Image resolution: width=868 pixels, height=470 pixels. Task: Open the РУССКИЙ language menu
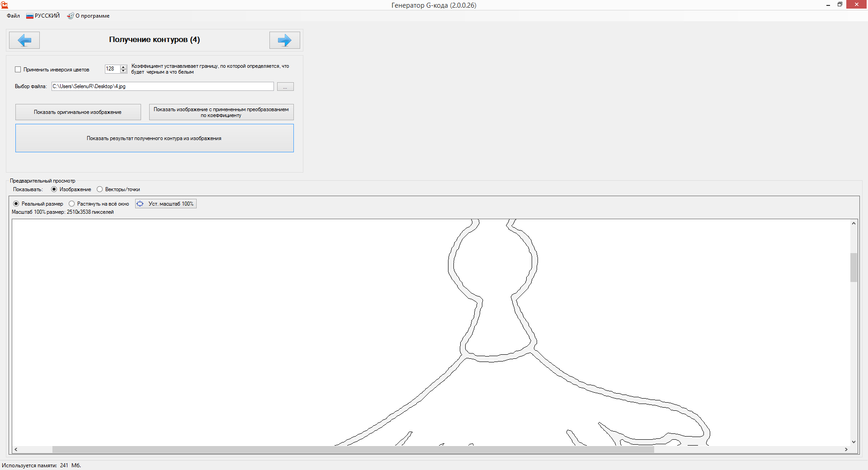[x=43, y=16]
